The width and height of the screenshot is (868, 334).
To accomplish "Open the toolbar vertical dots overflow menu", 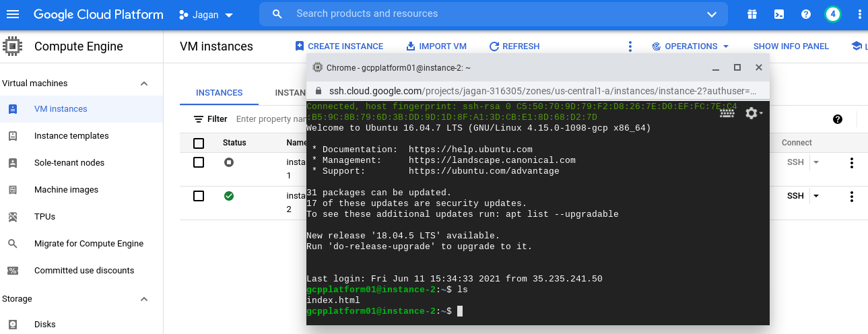I will [630, 46].
